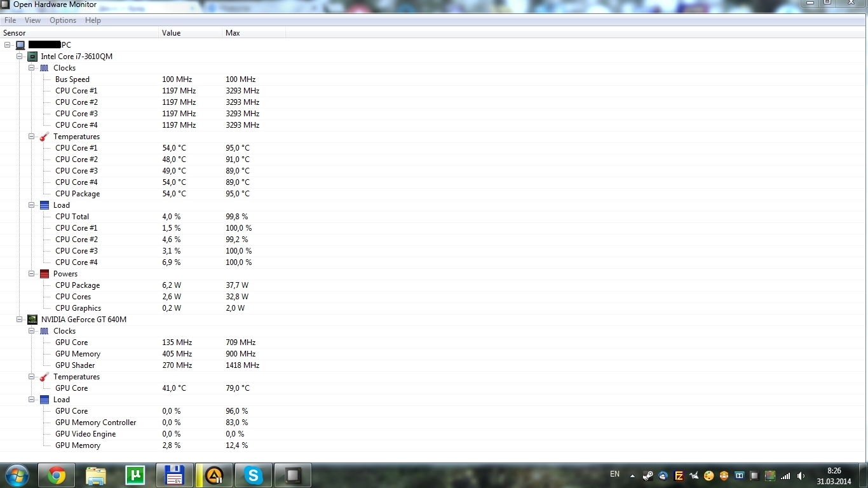868x488 pixels.
Task: Click the 12,4 % max GPU Memory value
Action: 236,445
